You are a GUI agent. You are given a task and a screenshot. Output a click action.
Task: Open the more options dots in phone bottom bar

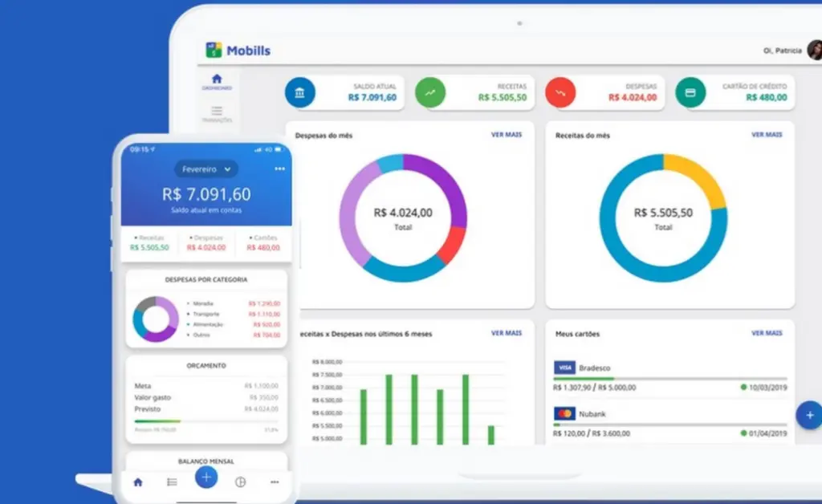point(275,482)
